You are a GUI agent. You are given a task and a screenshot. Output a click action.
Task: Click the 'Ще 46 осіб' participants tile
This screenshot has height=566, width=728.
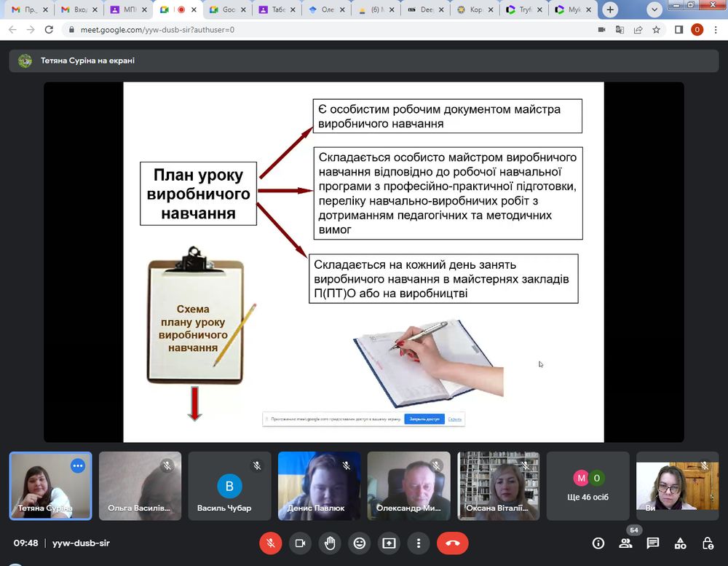[x=587, y=486]
